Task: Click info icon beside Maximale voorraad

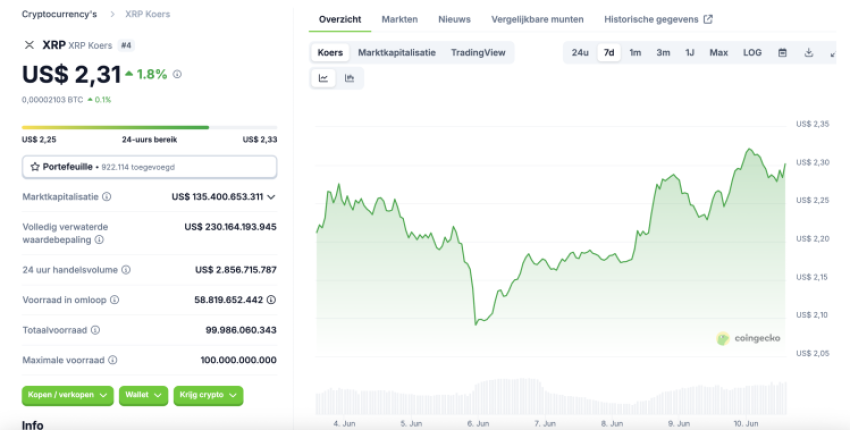Action: click(x=113, y=359)
